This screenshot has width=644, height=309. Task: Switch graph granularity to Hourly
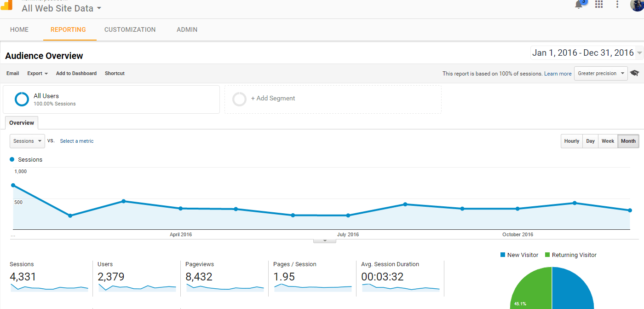point(572,141)
